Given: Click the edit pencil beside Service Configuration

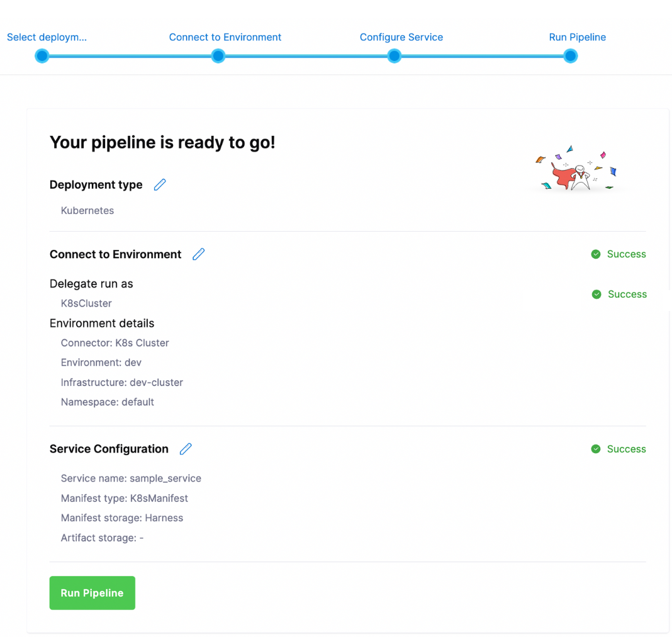Looking at the screenshot, I should (x=185, y=448).
